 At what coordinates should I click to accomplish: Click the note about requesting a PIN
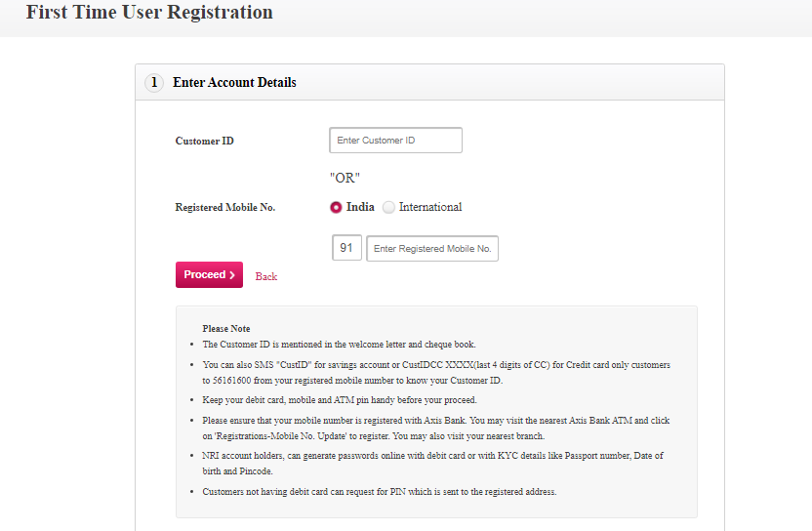click(380, 492)
